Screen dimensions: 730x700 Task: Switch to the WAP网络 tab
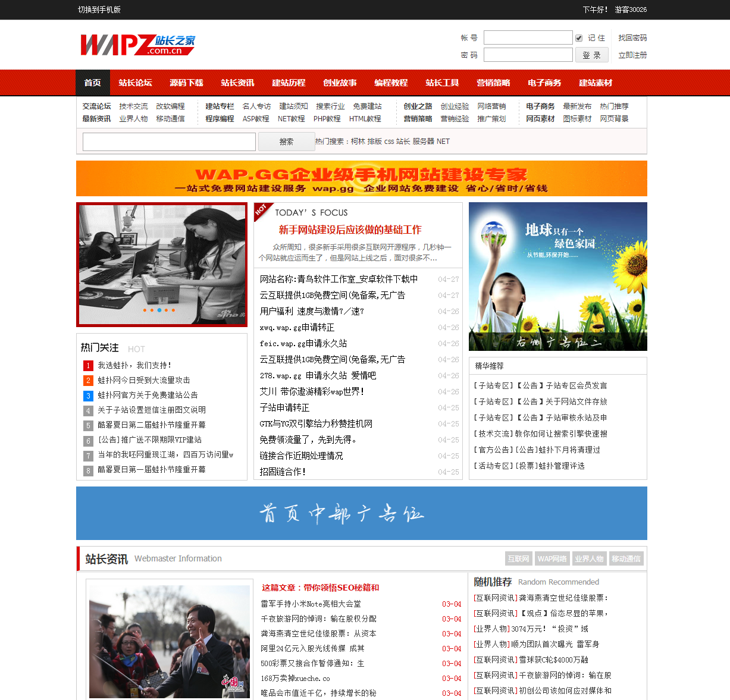[552, 558]
